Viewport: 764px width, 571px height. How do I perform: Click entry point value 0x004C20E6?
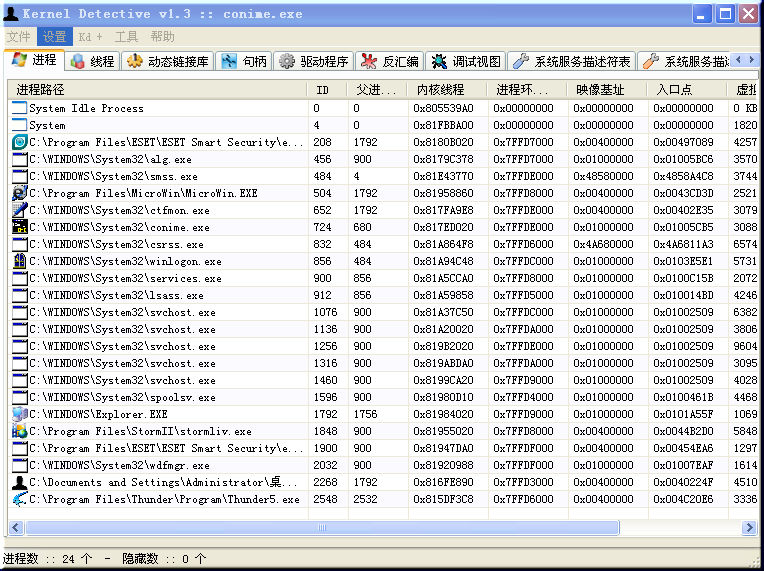point(683,499)
